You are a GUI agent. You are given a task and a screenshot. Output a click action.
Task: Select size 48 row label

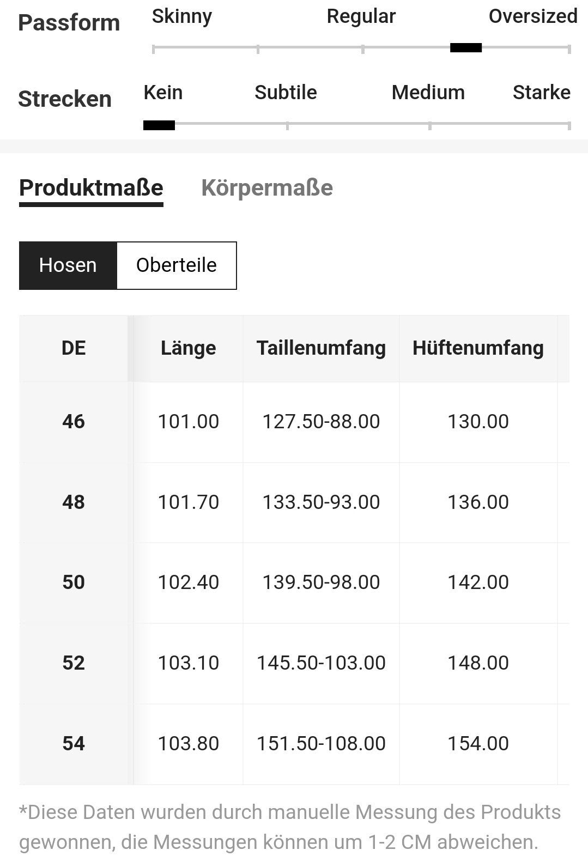[x=74, y=502]
